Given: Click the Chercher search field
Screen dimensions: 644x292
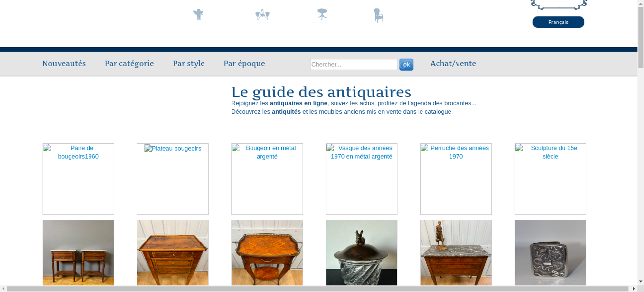Looking at the screenshot, I should click(x=354, y=65).
